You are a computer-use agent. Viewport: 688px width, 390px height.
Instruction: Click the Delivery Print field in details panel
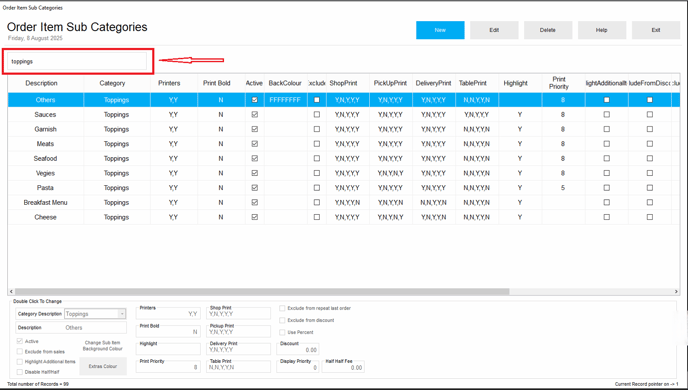pos(238,349)
